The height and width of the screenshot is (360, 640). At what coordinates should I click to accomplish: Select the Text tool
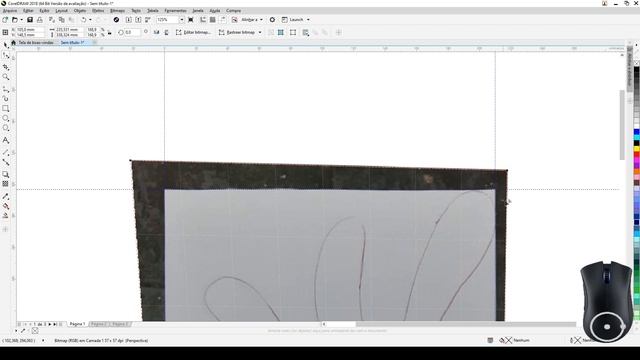point(6,140)
